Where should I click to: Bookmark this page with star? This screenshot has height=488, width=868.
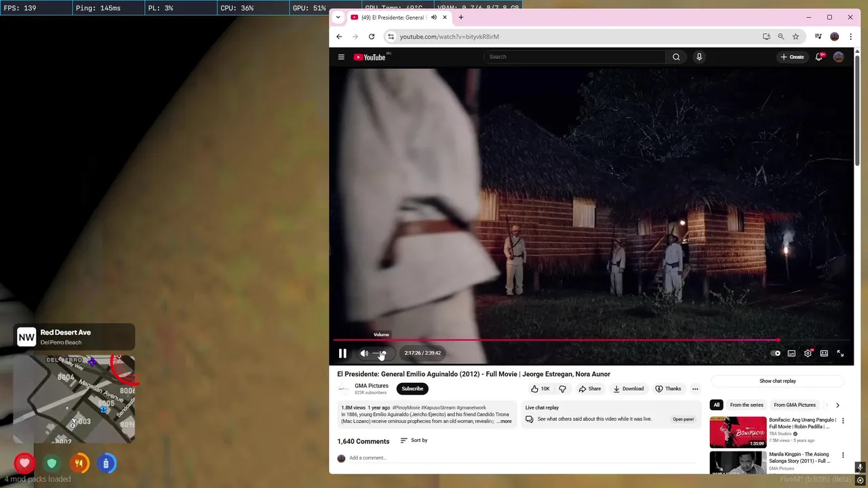(x=796, y=37)
